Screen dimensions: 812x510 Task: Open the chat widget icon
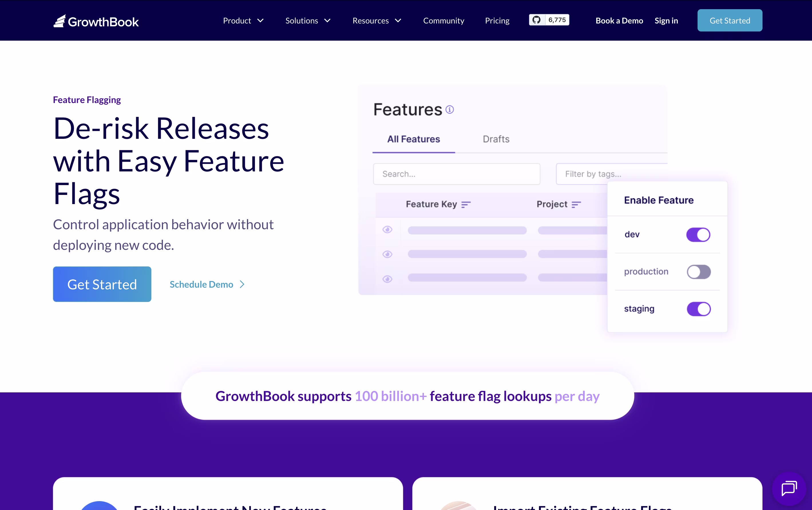(x=789, y=489)
